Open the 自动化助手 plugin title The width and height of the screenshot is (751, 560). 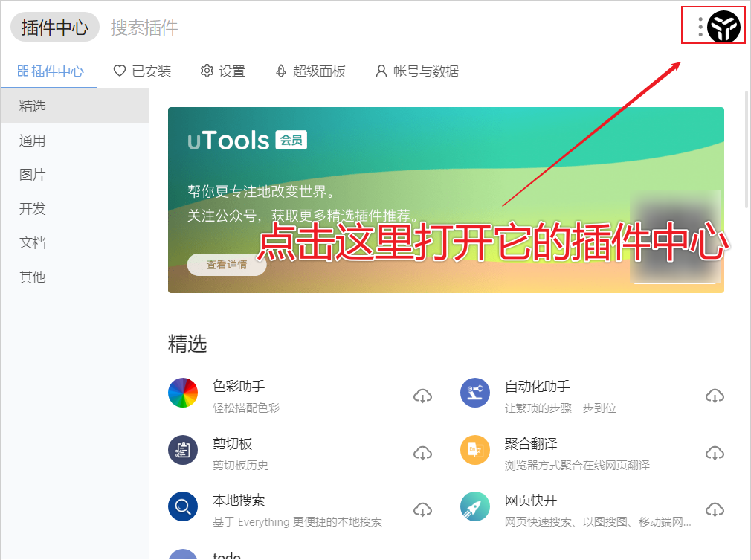(x=538, y=386)
